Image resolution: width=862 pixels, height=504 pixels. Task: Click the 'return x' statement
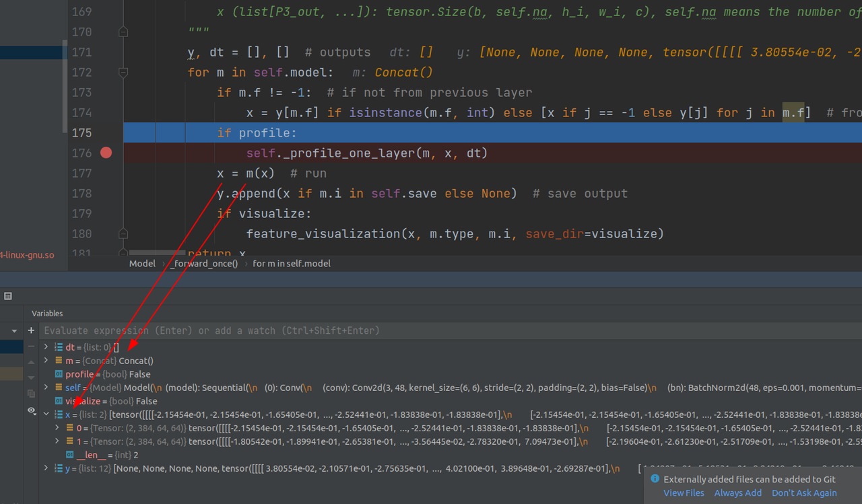(217, 254)
